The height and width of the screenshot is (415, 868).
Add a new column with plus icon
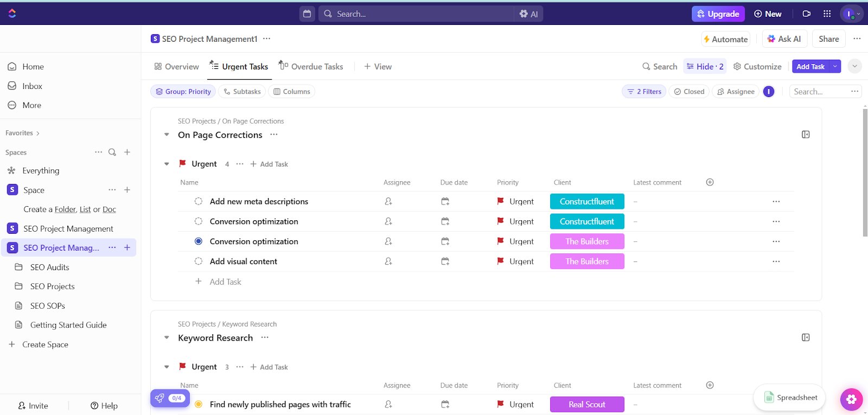click(710, 182)
